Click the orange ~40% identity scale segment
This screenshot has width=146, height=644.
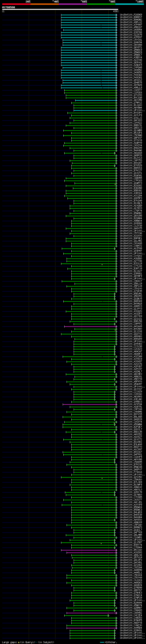pos(45,4)
